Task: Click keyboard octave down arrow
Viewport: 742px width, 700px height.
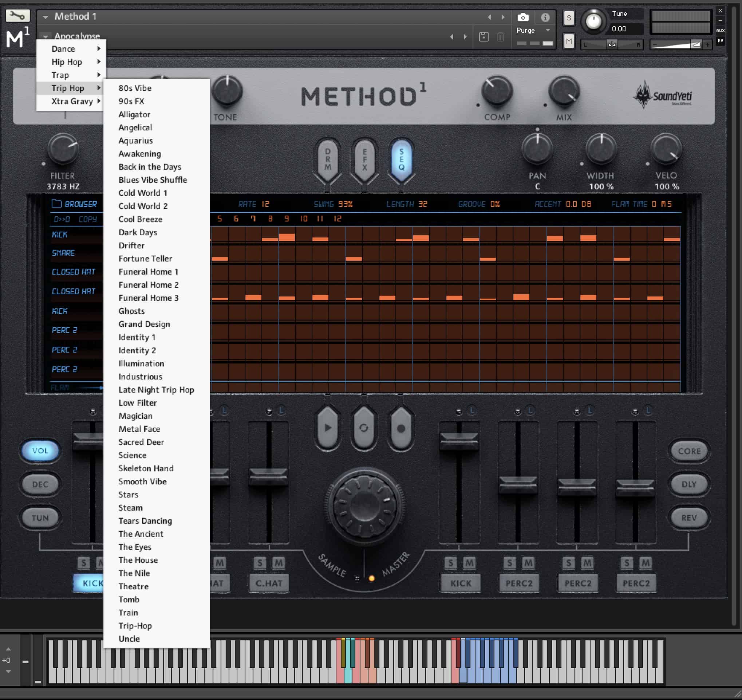Action: pyautogui.click(x=8, y=671)
